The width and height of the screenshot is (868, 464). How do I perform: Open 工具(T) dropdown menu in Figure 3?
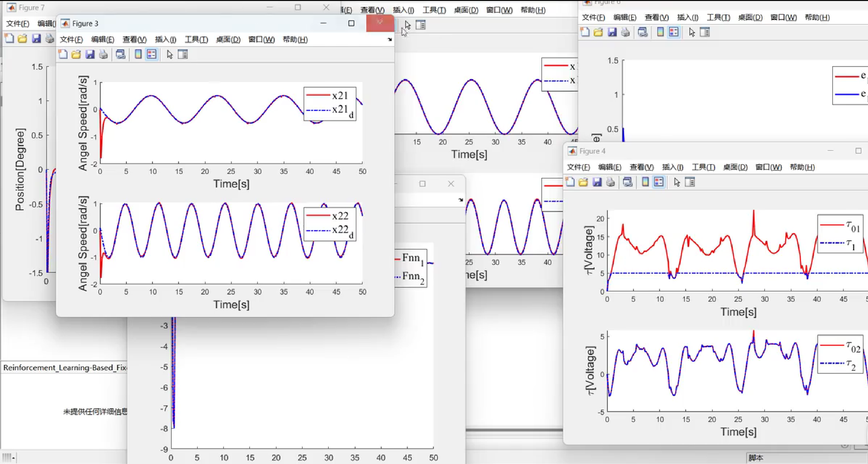(196, 40)
